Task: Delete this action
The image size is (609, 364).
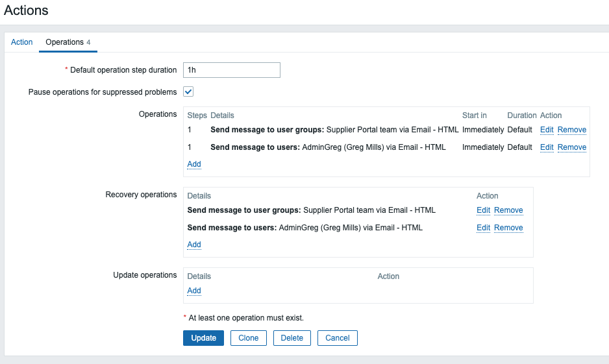Action: point(292,338)
